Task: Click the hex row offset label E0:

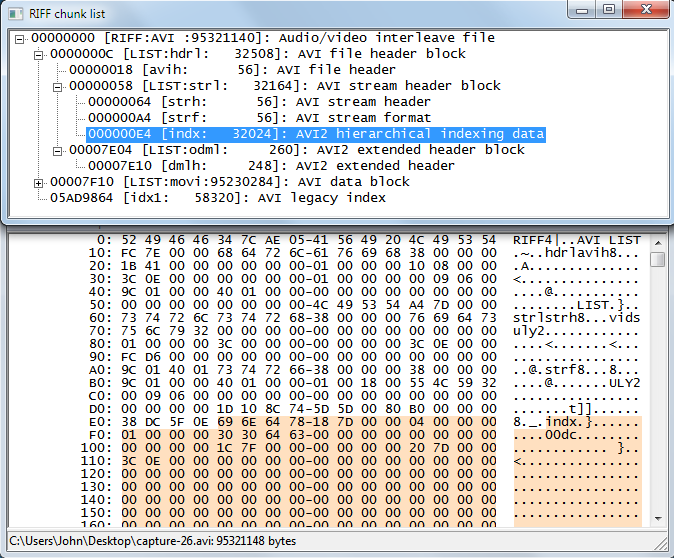Action: [100, 422]
